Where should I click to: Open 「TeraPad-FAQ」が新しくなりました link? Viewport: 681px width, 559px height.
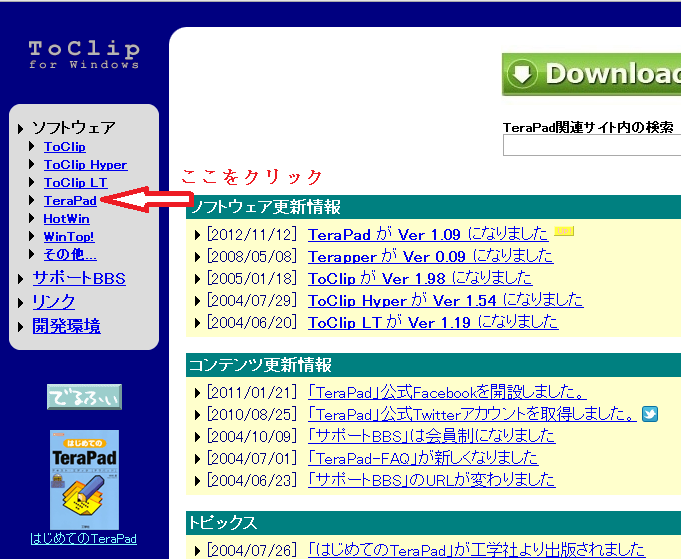[x=423, y=458]
